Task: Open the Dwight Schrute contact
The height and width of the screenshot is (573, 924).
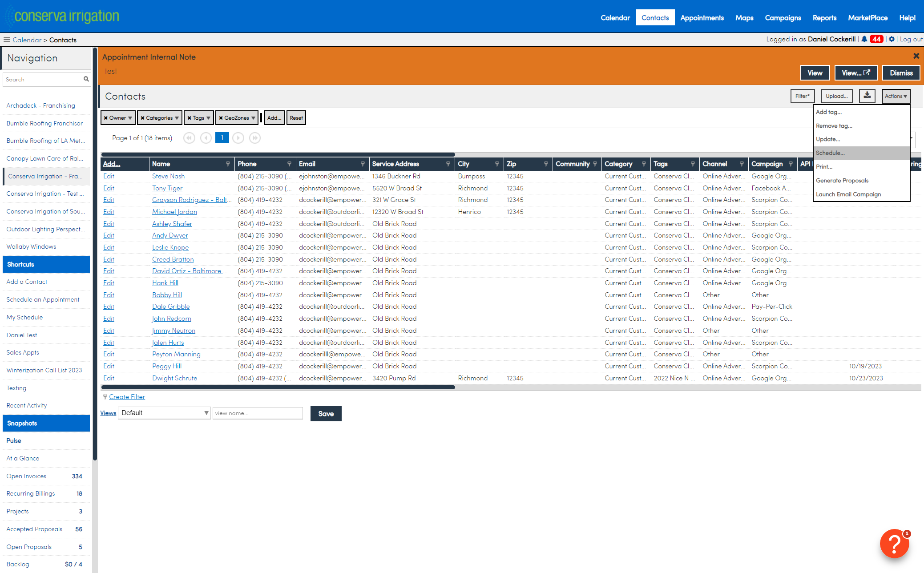Action: 174,378
